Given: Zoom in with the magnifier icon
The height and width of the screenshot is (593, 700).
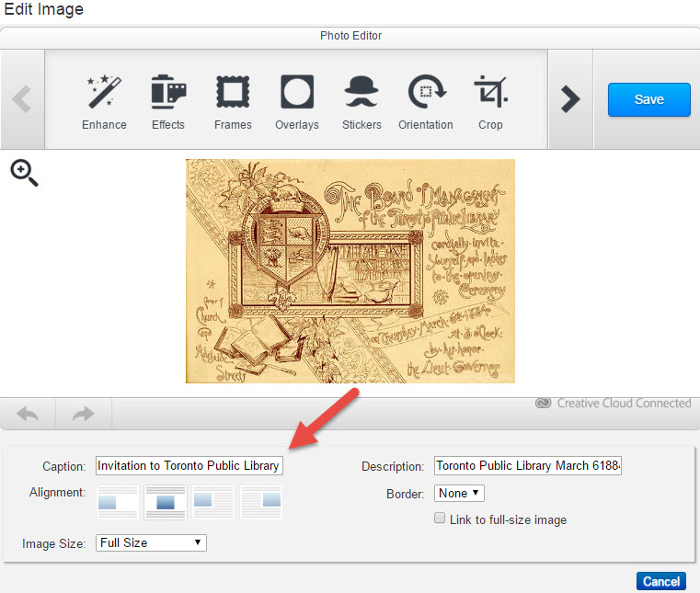Looking at the screenshot, I should click(x=24, y=173).
